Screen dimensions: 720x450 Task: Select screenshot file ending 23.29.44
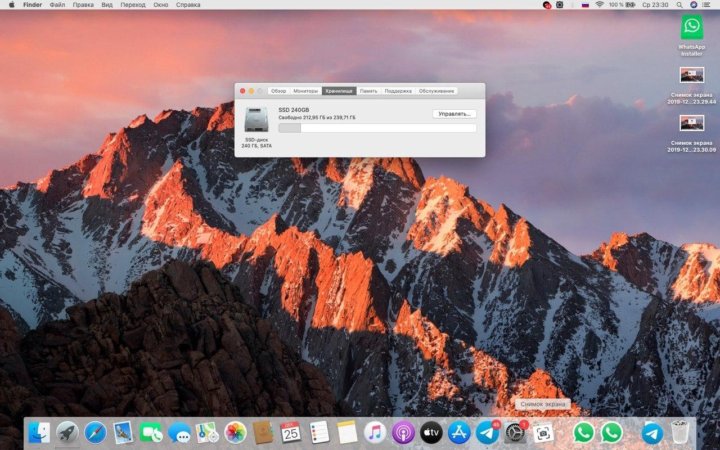coord(691,75)
